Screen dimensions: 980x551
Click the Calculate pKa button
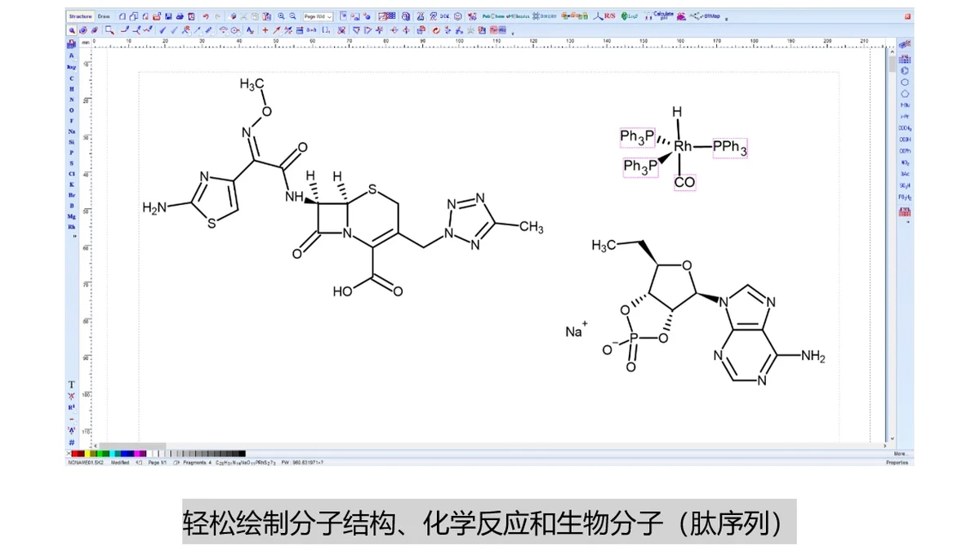[x=660, y=16]
